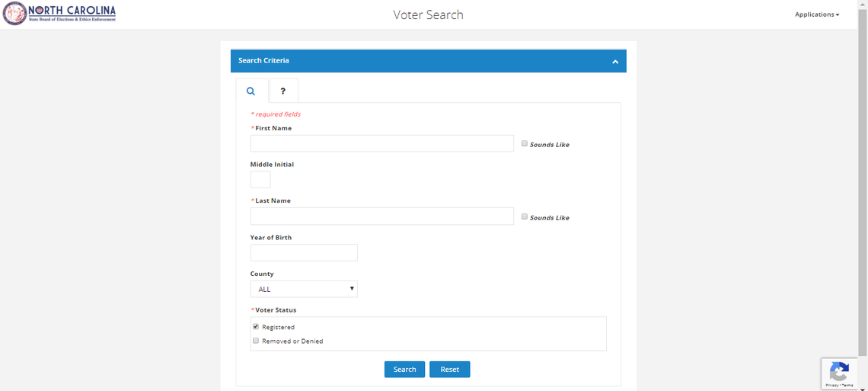
Task: Focus the First Name text field
Action: [x=381, y=143]
